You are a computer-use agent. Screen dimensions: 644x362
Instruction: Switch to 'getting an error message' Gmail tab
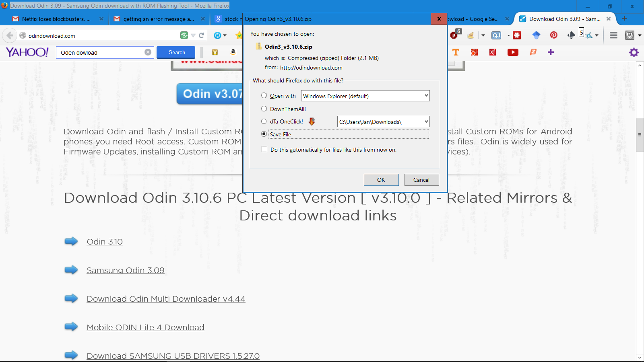(158, 19)
